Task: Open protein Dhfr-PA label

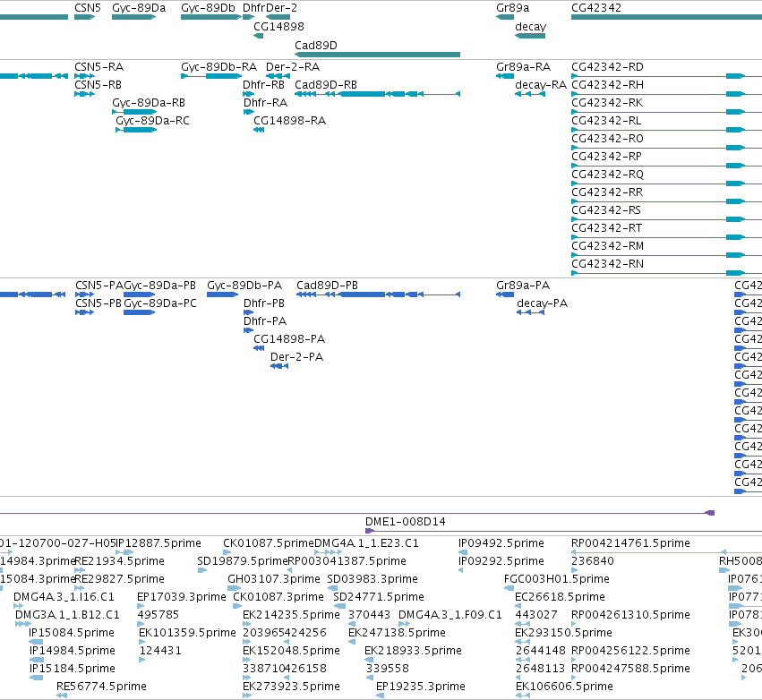Action: point(265,321)
